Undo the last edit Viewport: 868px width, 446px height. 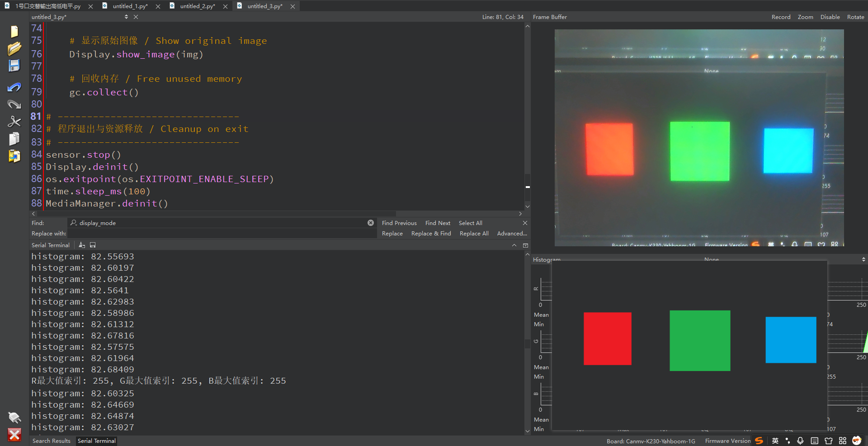(x=14, y=87)
